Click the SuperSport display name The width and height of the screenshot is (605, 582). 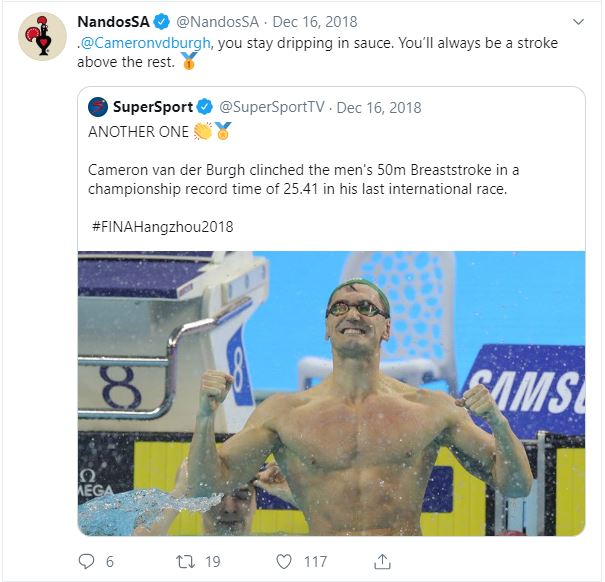tap(153, 107)
